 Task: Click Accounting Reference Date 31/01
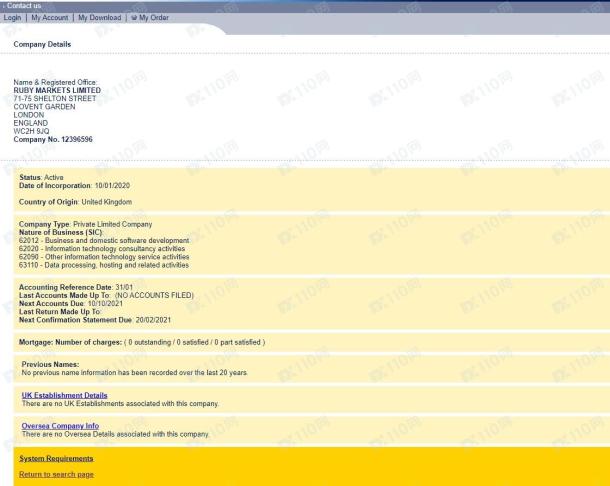click(76, 287)
